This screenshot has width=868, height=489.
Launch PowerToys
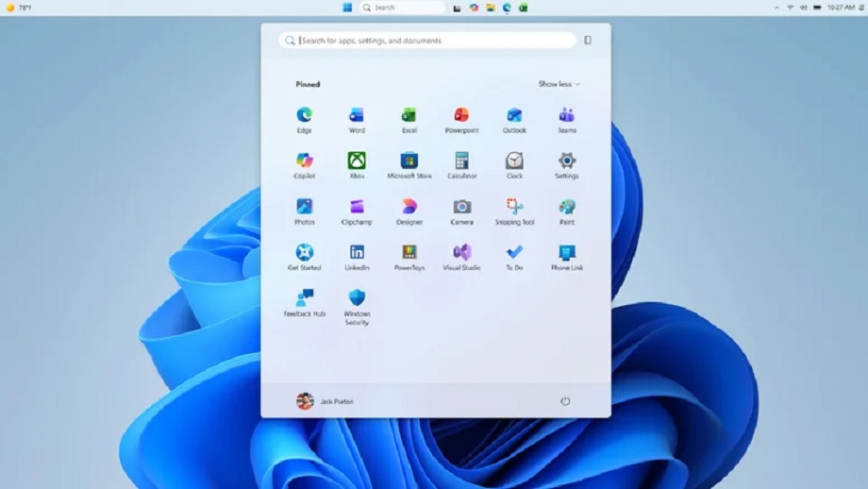pos(409,257)
